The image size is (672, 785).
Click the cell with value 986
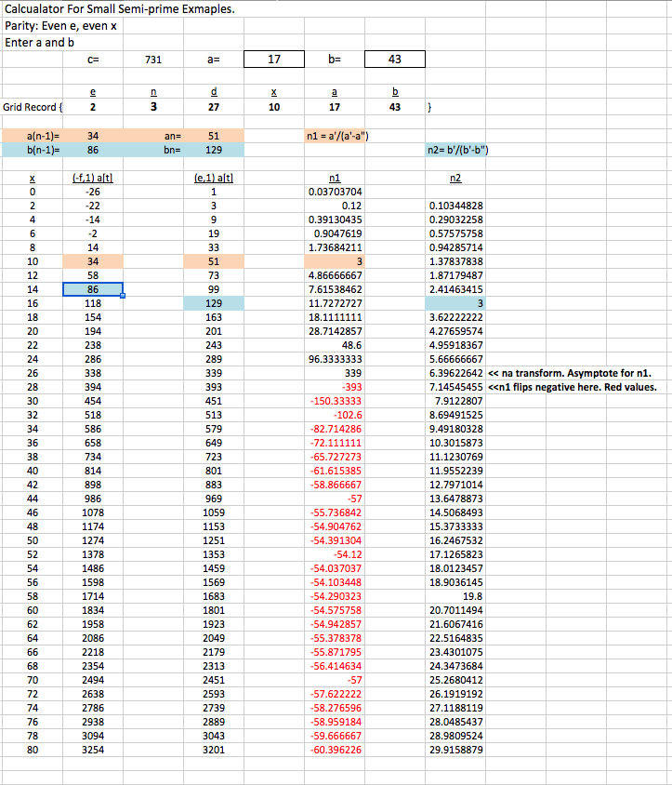point(93,499)
